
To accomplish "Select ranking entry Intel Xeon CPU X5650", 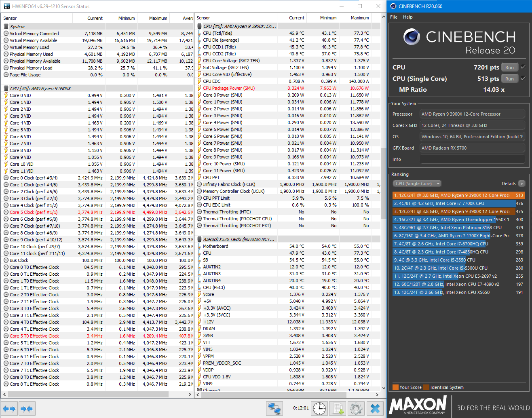I will [x=459, y=292].
